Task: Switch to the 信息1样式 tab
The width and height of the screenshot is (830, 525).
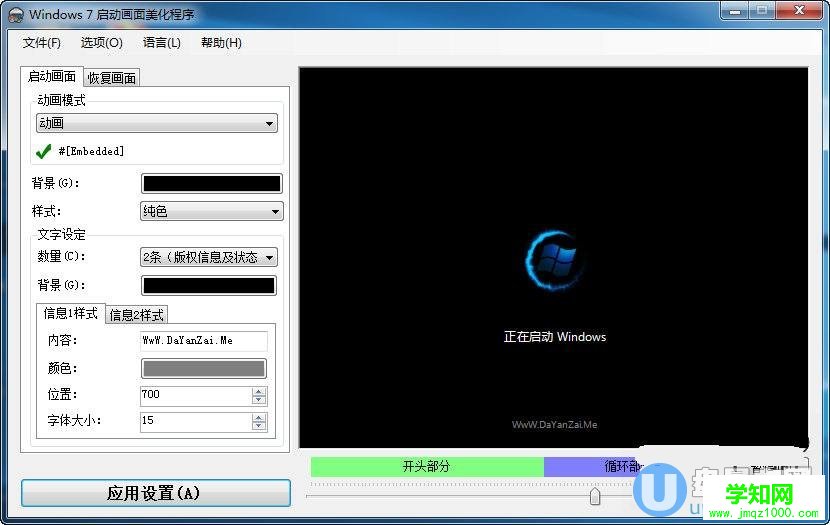Action: point(70,313)
